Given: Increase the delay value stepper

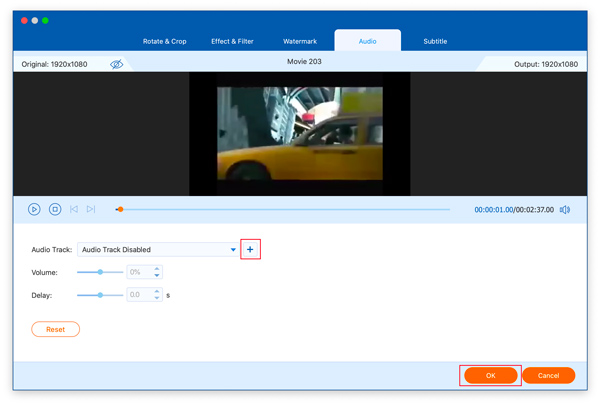Looking at the screenshot, I should (x=157, y=292).
